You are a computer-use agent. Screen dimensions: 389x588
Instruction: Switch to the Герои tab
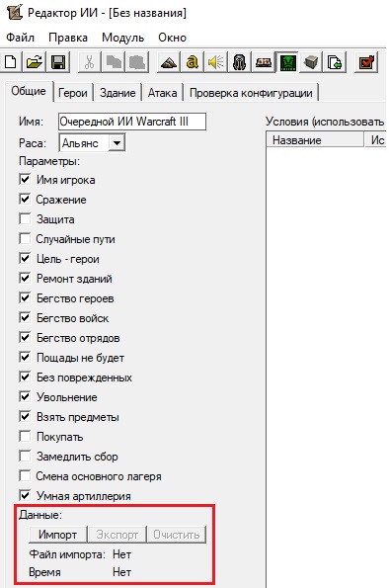pos(73,93)
